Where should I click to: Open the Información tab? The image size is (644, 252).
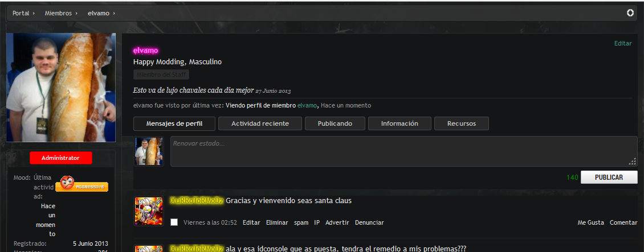[399, 123]
